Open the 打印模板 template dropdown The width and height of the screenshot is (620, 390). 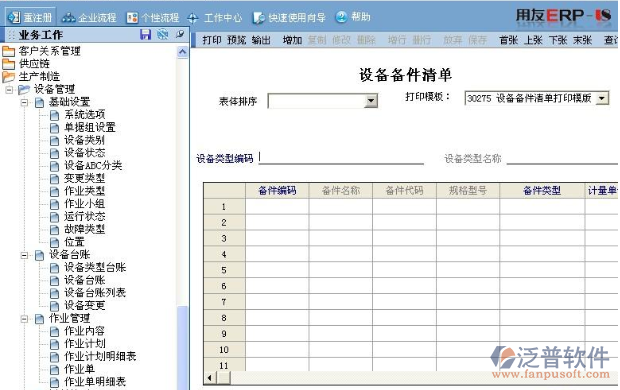pos(602,98)
